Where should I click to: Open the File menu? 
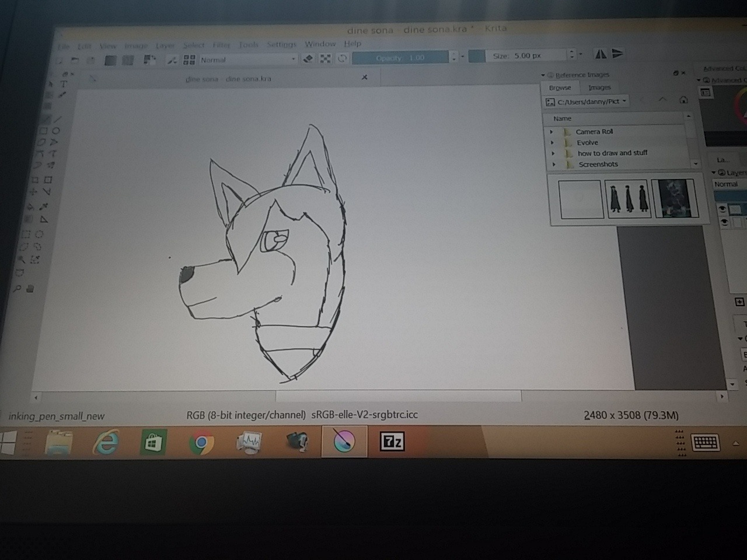point(64,46)
